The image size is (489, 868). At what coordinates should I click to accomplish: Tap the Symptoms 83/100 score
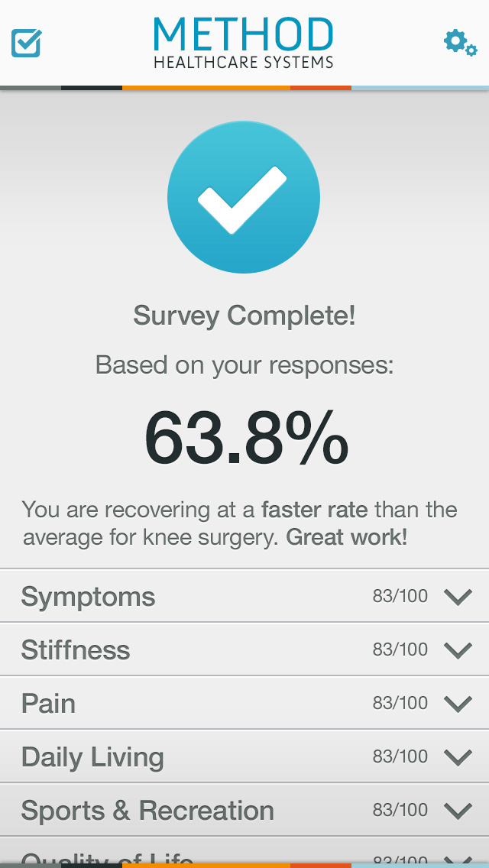[400, 596]
